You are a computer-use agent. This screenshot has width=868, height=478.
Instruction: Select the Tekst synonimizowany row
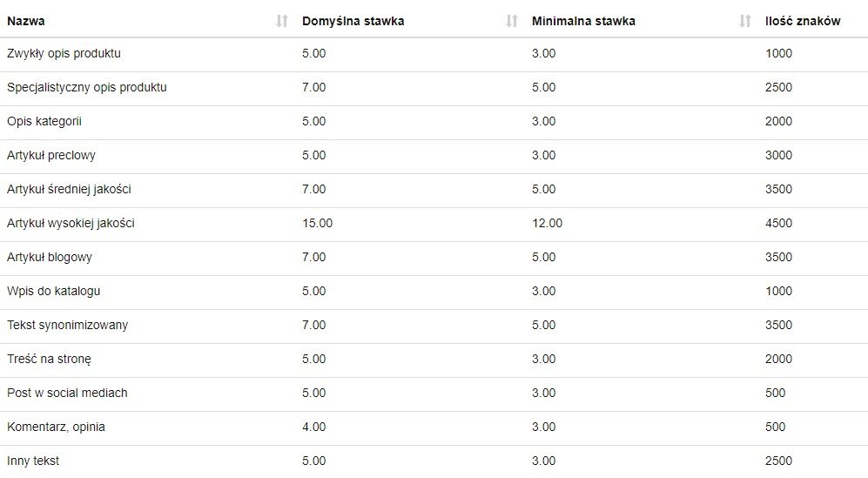[67, 325]
